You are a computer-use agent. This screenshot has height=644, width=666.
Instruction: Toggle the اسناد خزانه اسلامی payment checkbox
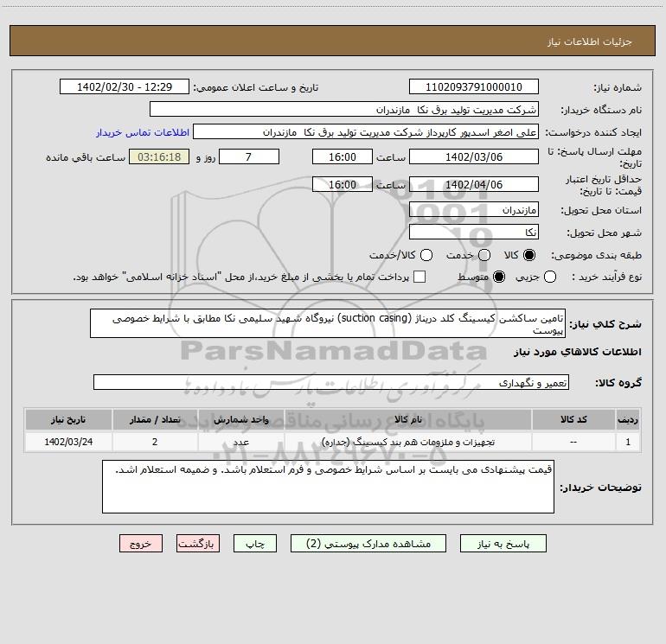point(419,277)
